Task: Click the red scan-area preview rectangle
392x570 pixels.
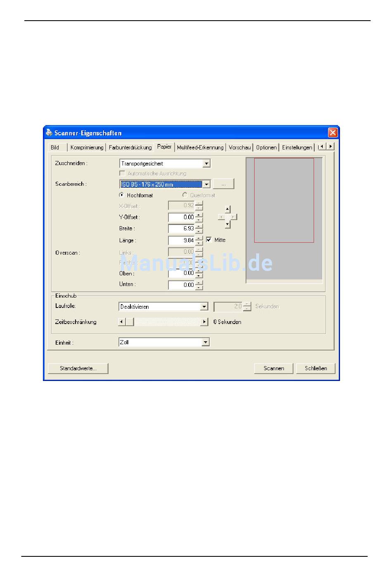Action: coord(284,200)
